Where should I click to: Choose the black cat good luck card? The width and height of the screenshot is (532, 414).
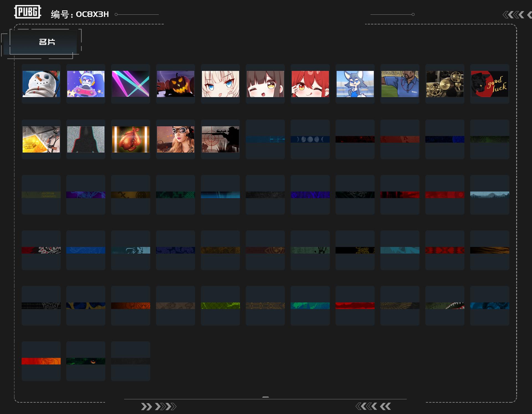tap(490, 84)
